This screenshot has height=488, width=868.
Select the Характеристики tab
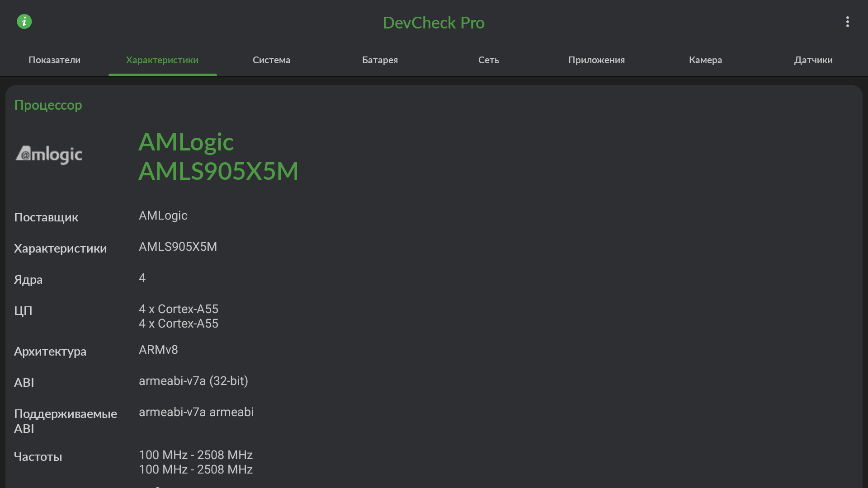tap(162, 60)
